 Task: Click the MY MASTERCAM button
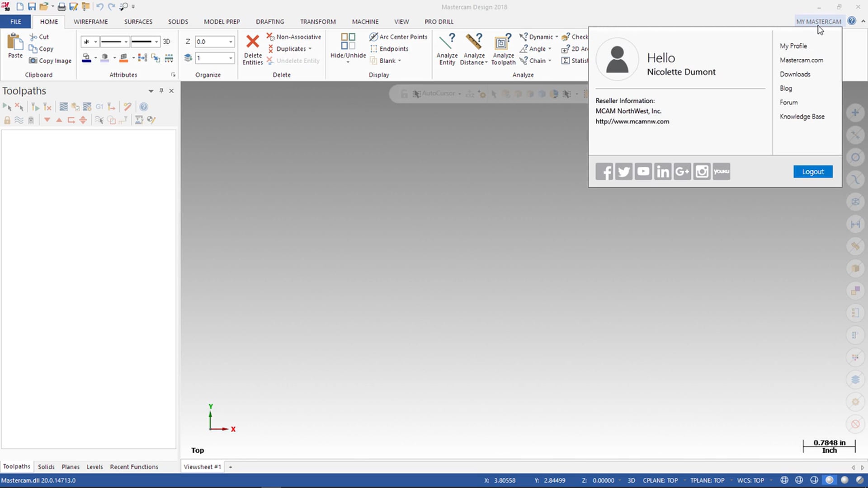[x=818, y=21]
